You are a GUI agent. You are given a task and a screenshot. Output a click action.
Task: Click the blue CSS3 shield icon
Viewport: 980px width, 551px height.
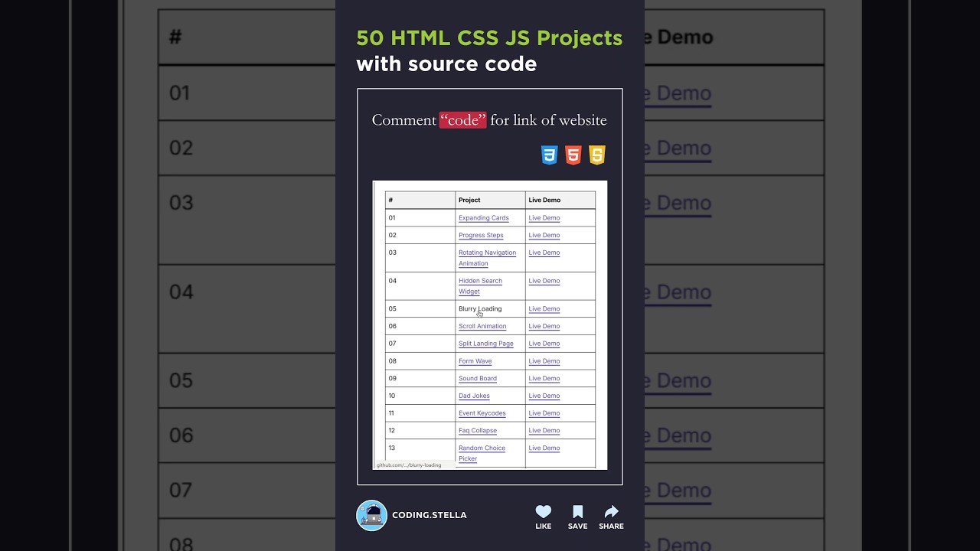click(549, 155)
